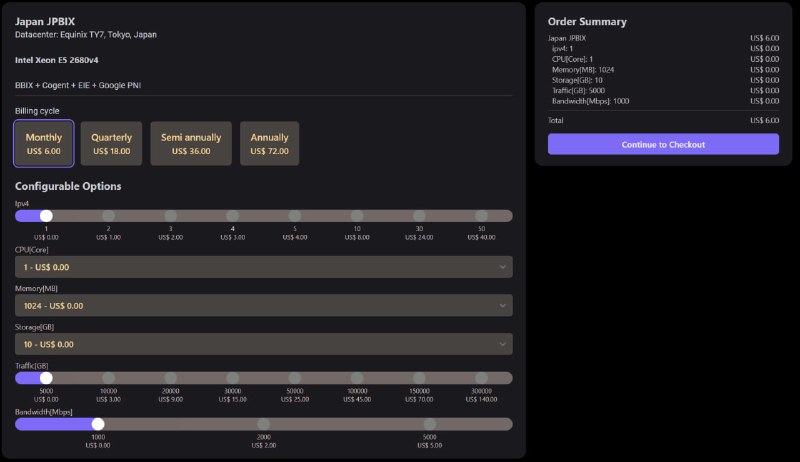Pick the Semi annually billing option
Image resolution: width=800 pixels, height=462 pixels.
[191, 144]
